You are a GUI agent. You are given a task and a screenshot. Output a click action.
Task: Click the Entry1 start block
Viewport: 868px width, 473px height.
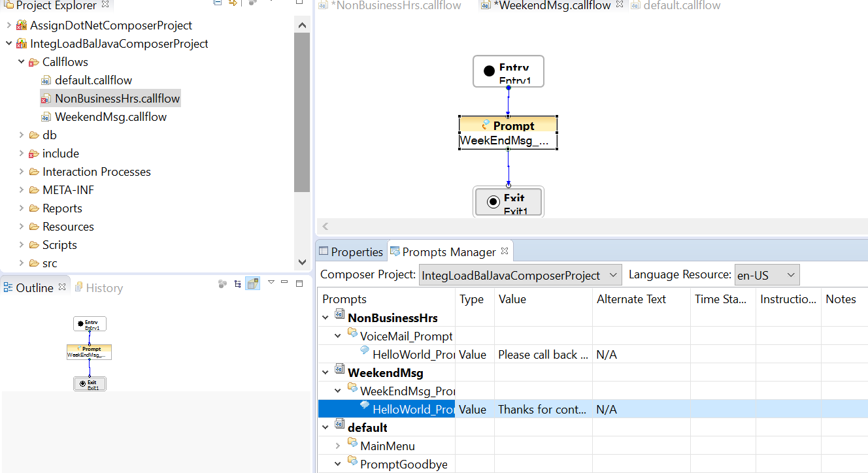click(508, 71)
